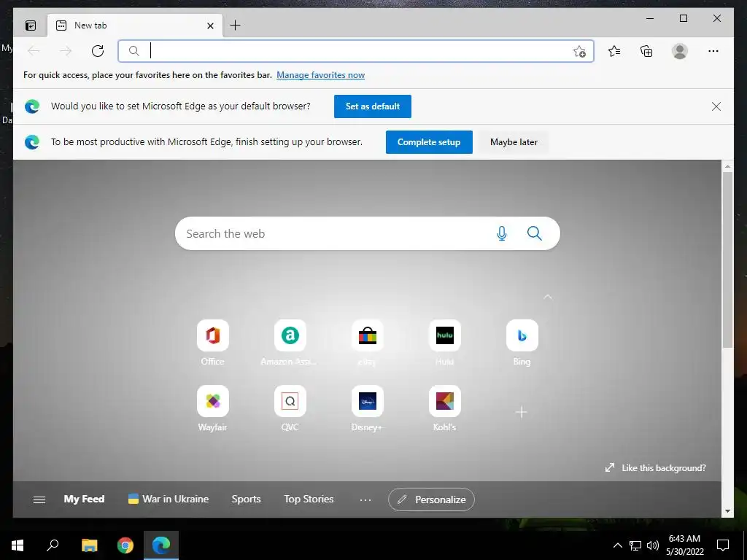
Task: Open a new tab with plus button
Action: tap(236, 26)
